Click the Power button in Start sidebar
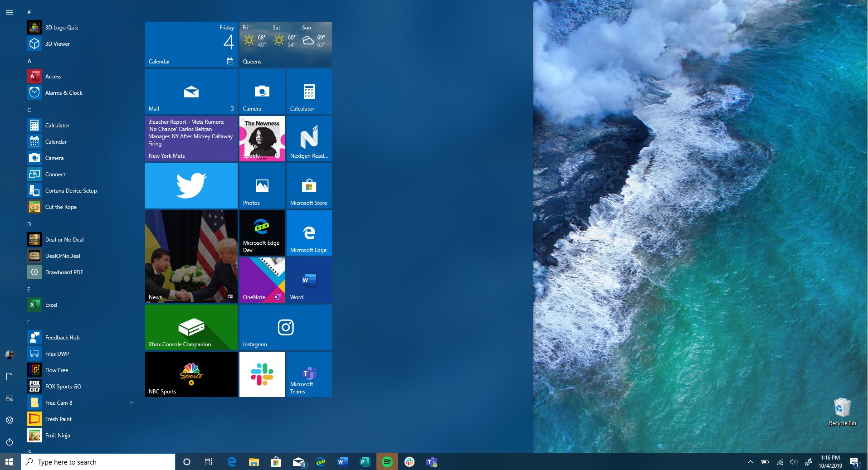 pos(10,442)
